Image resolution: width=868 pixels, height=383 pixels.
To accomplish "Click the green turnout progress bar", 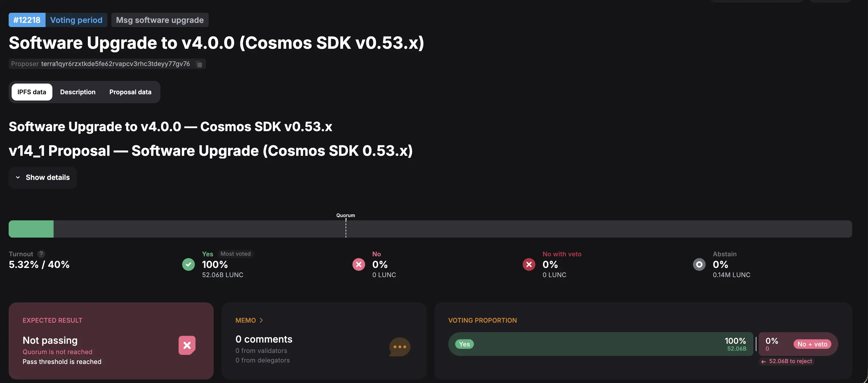I will (x=31, y=229).
